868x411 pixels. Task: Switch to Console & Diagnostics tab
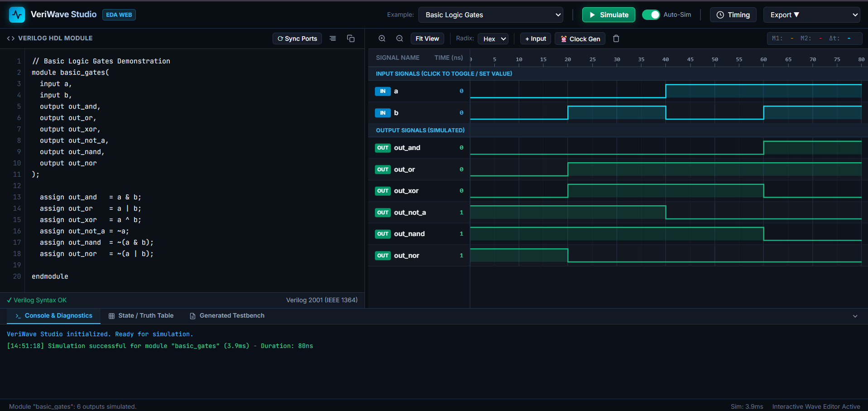53,316
